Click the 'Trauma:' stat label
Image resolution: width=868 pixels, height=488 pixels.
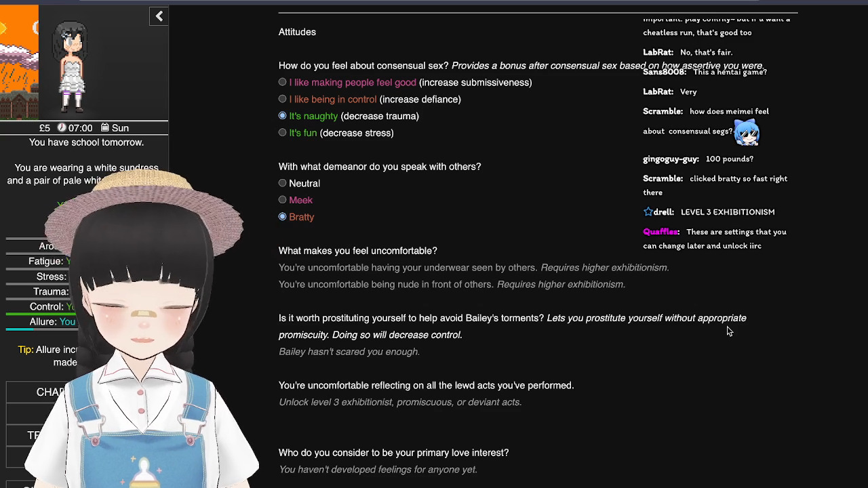click(51, 291)
